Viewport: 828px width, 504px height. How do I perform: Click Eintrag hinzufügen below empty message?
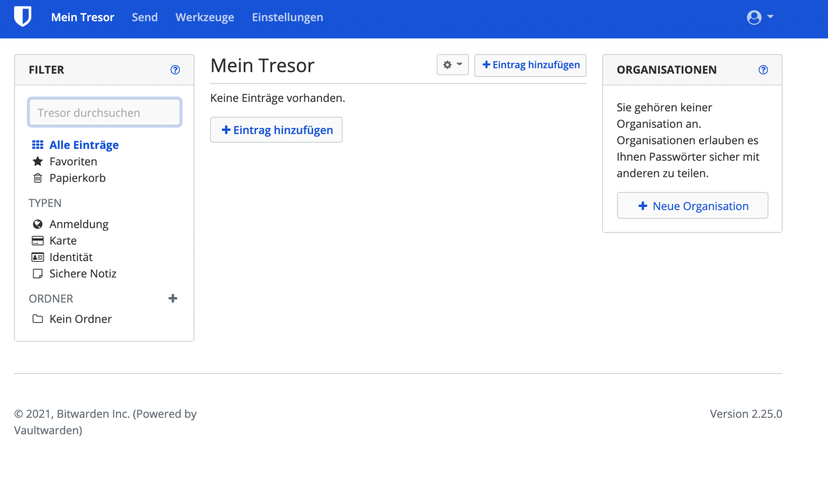click(276, 130)
